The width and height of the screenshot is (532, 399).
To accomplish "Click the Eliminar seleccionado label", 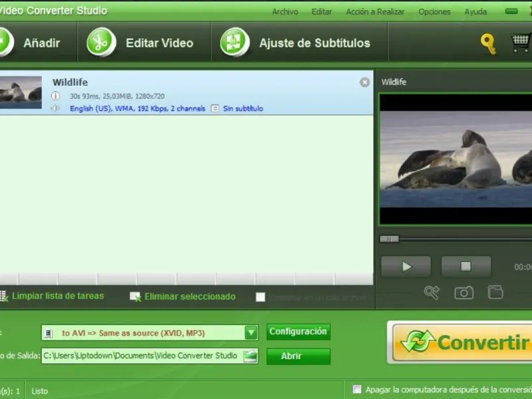I will click(190, 297).
